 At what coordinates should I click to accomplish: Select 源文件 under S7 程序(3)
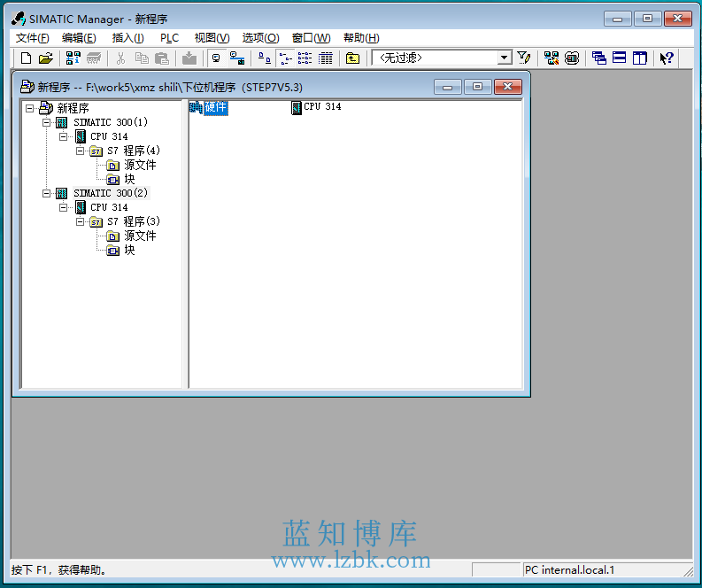[140, 236]
